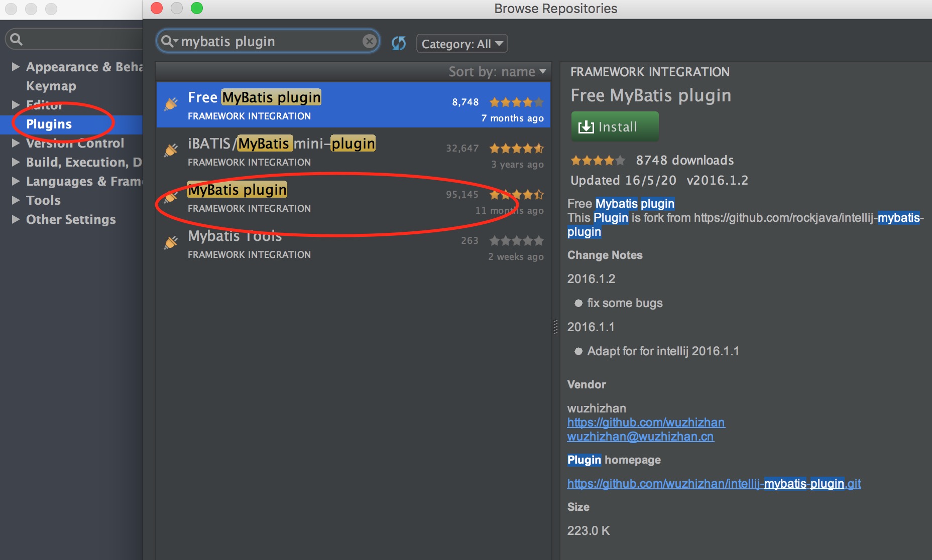
Task: Open the Sort by: name dropdown
Action: (497, 72)
